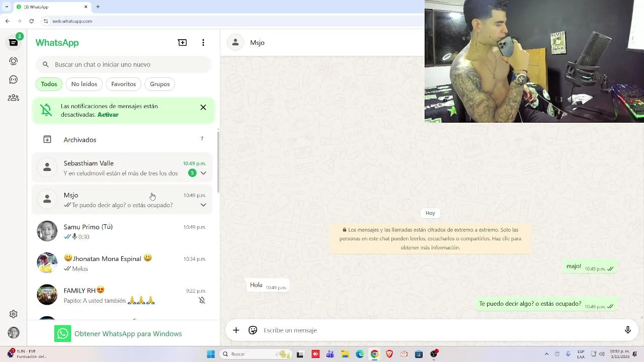Screen dimensions: 644x362
Task: Open the Channels sidebar icon
Action: 14,79
